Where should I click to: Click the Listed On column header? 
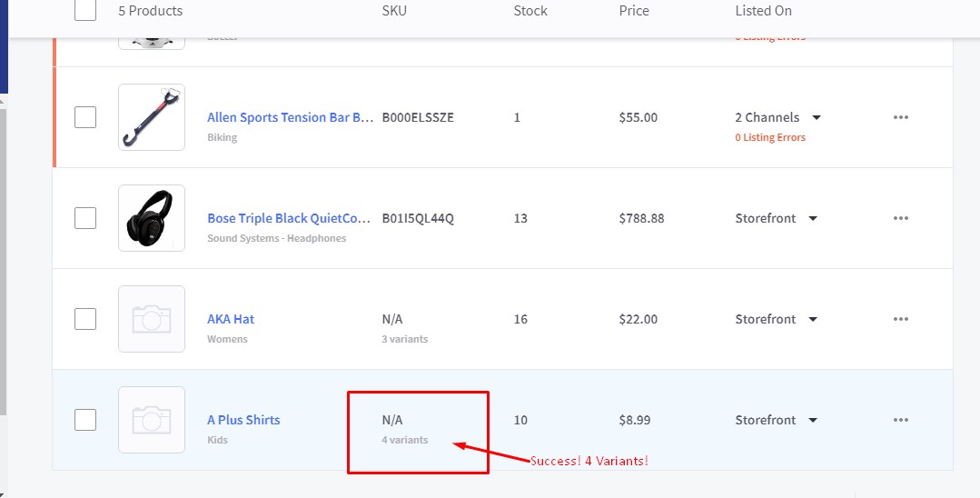(x=763, y=11)
